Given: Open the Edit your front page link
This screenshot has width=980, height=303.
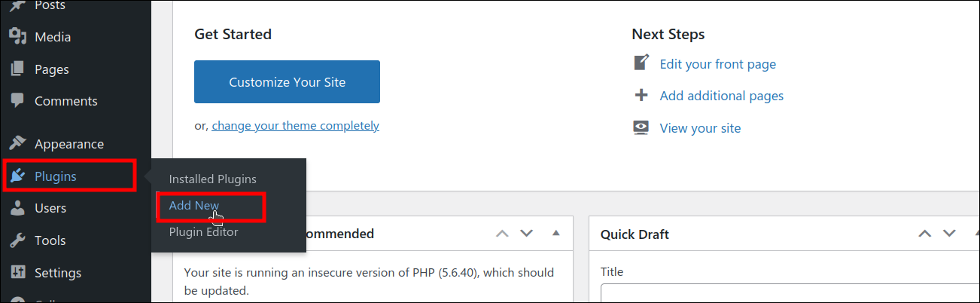Looking at the screenshot, I should coord(717,64).
